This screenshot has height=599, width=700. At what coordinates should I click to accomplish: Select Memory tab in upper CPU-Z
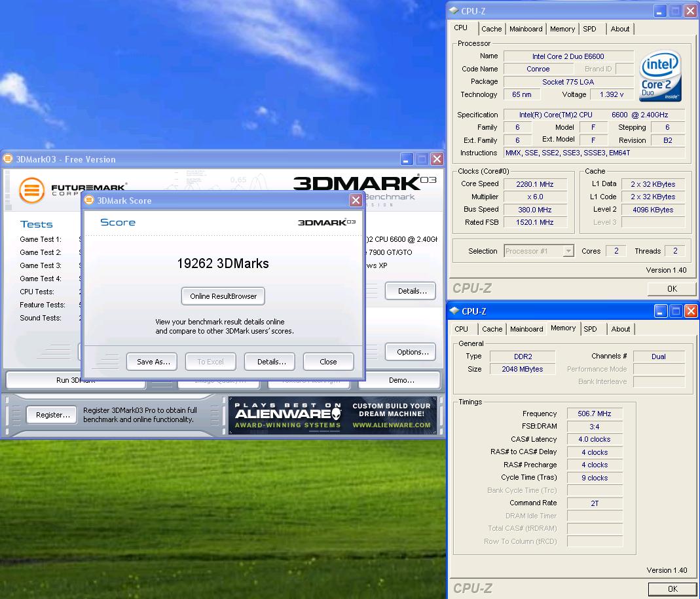coord(562,29)
